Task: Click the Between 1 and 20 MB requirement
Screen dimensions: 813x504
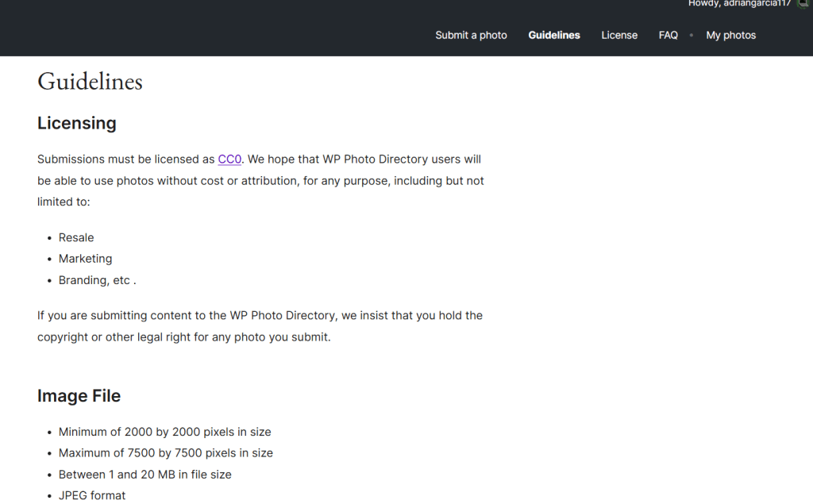Action: (x=144, y=475)
